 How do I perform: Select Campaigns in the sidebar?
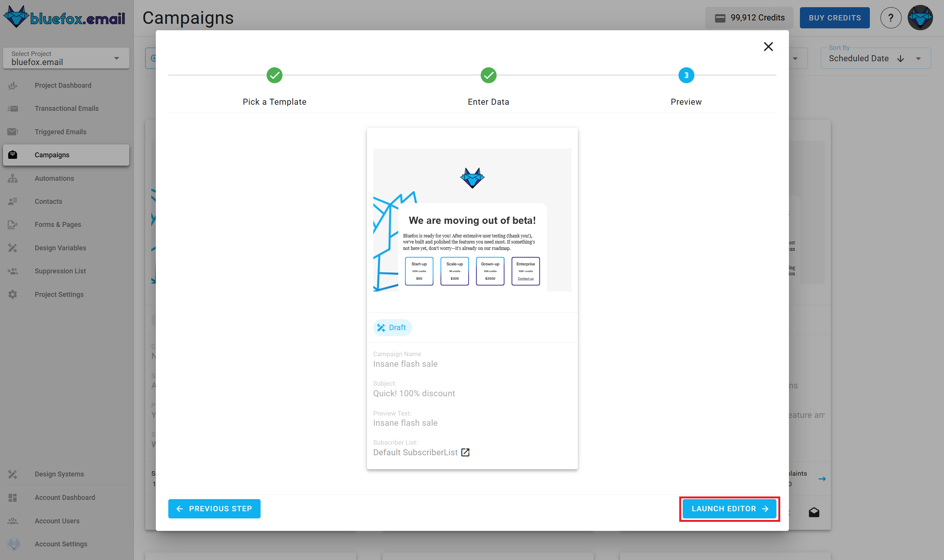coord(66,155)
